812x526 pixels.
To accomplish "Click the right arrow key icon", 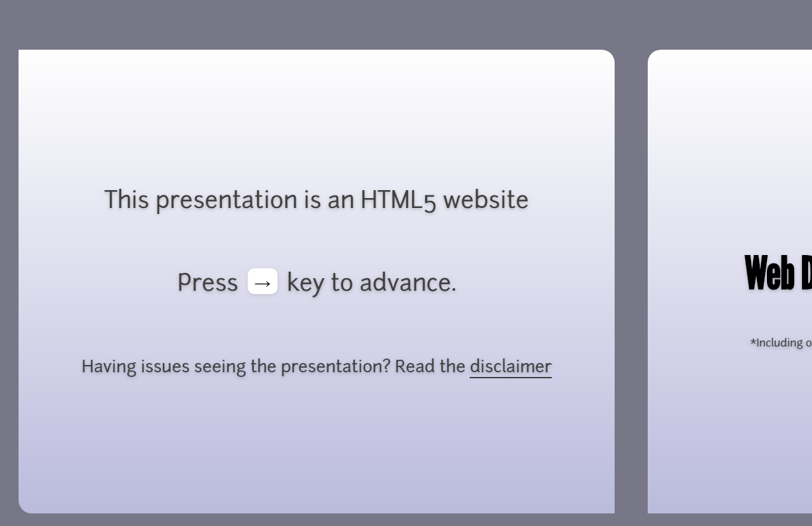I will tap(262, 282).
